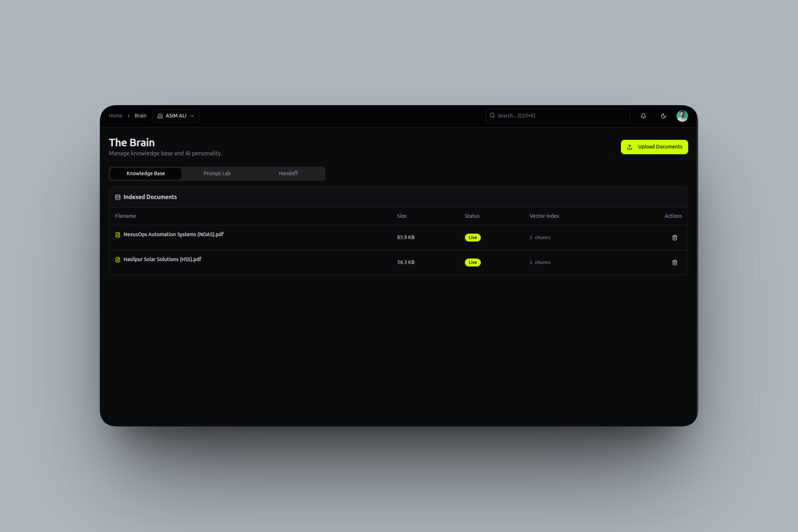This screenshot has width=798, height=532.
Task: Click the Actions column header
Action: [673, 216]
